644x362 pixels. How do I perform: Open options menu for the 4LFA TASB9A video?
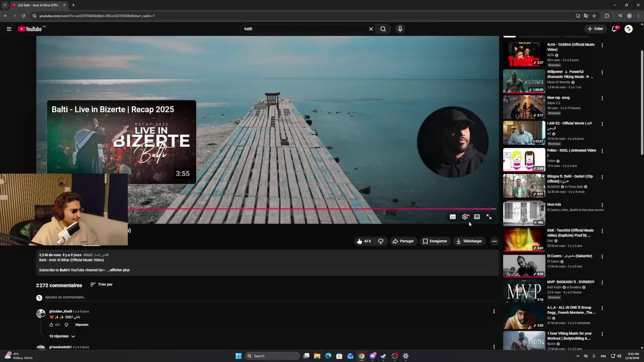coord(602,45)
